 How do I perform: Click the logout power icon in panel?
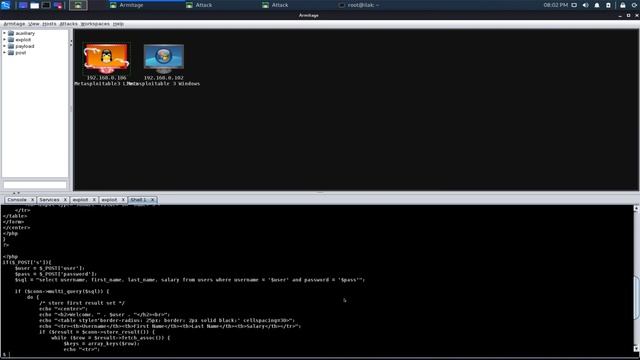click(635, 5)
